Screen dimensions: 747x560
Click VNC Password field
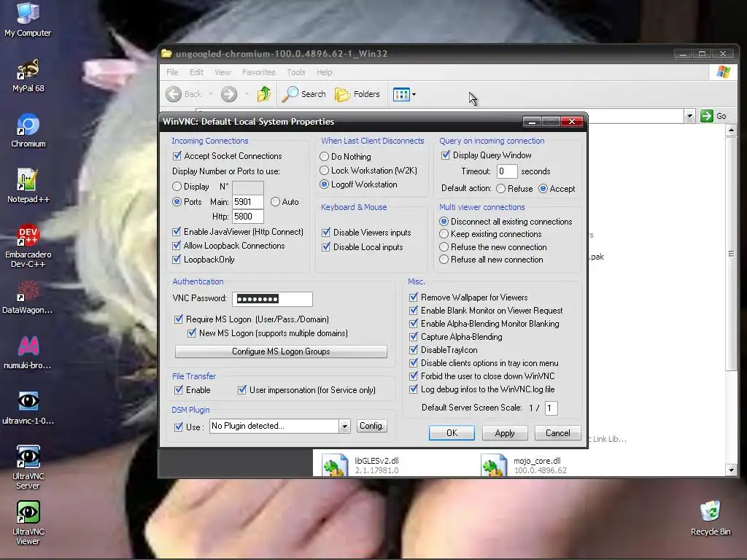coord(272,299)
